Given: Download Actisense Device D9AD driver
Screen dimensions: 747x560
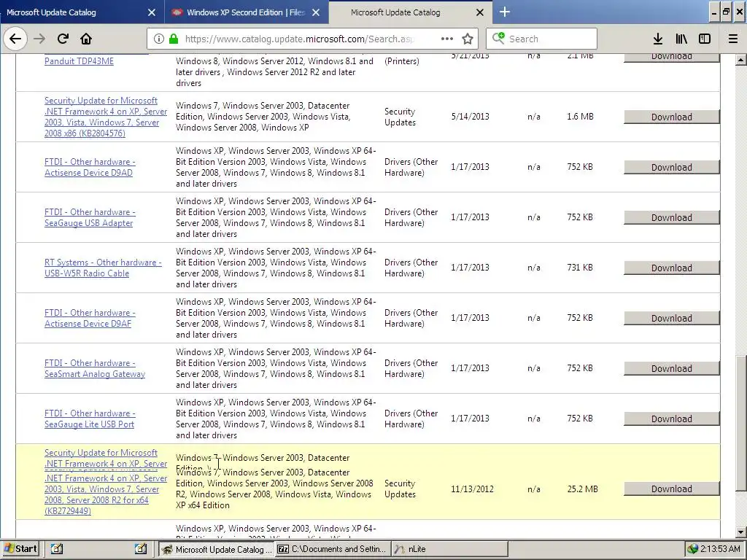Looking at the screenshot, I should point(672,167).
